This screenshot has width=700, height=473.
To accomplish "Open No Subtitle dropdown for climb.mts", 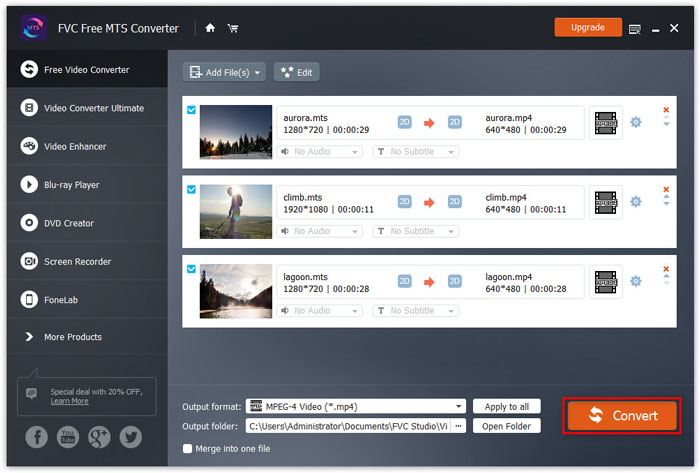I will point(416,231).
